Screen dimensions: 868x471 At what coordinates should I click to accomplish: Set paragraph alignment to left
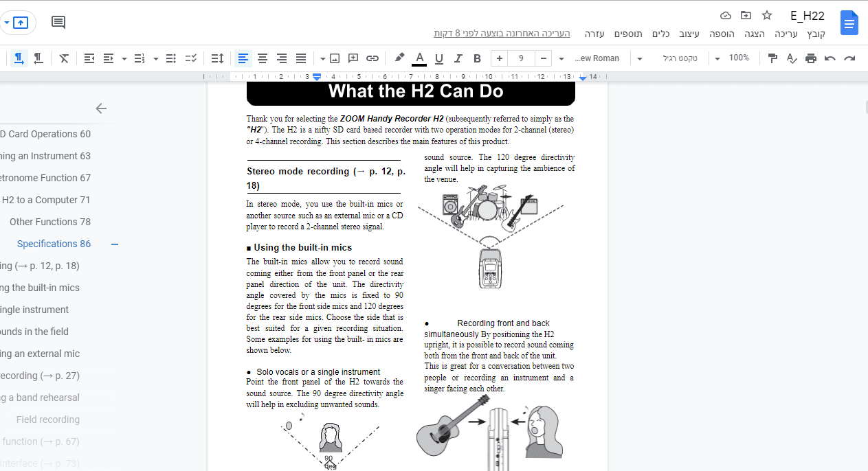point(243,58)
